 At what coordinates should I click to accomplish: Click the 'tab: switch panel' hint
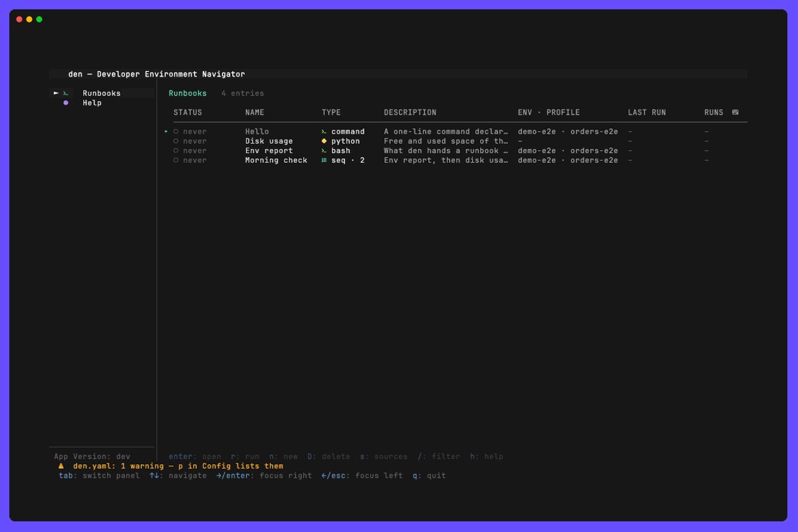[100, 475]
